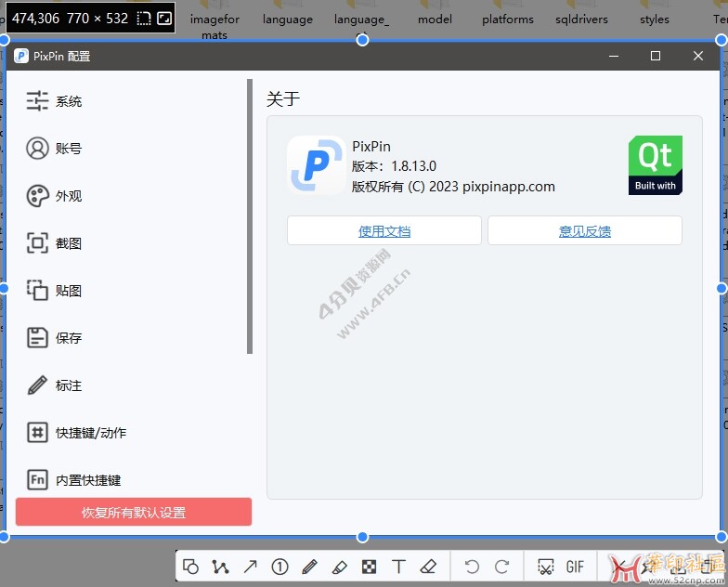Image resolution: width=728 pixels, height=587 pixels.
Task: Undo the last annotation
Action: [472, 567]
